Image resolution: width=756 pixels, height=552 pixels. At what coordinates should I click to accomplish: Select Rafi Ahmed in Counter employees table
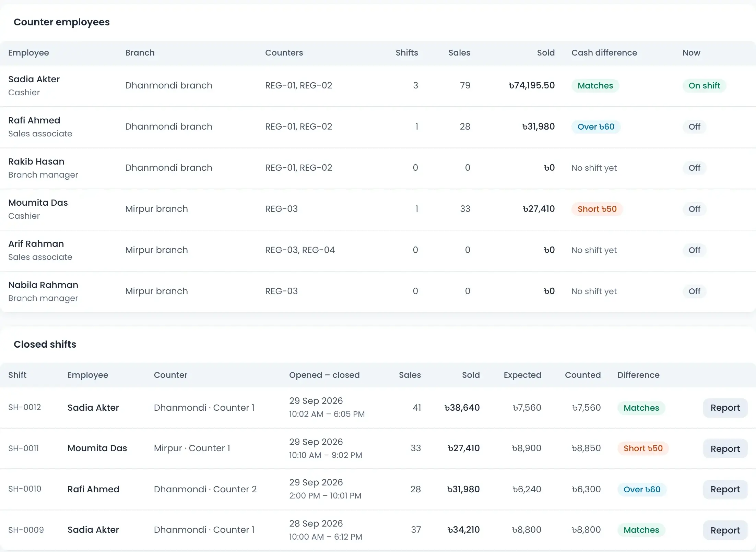coord(34,120)
